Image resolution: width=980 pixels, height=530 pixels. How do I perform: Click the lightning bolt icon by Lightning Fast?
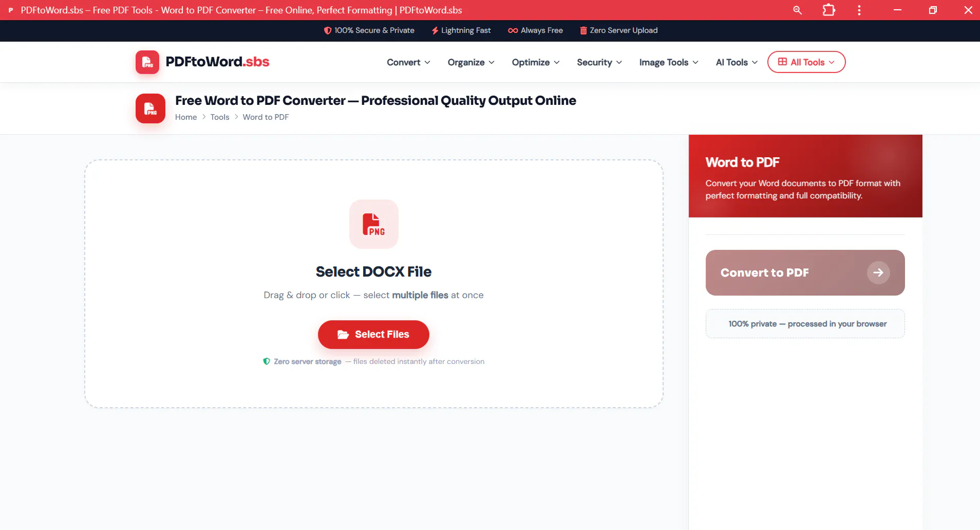[435, 31]
